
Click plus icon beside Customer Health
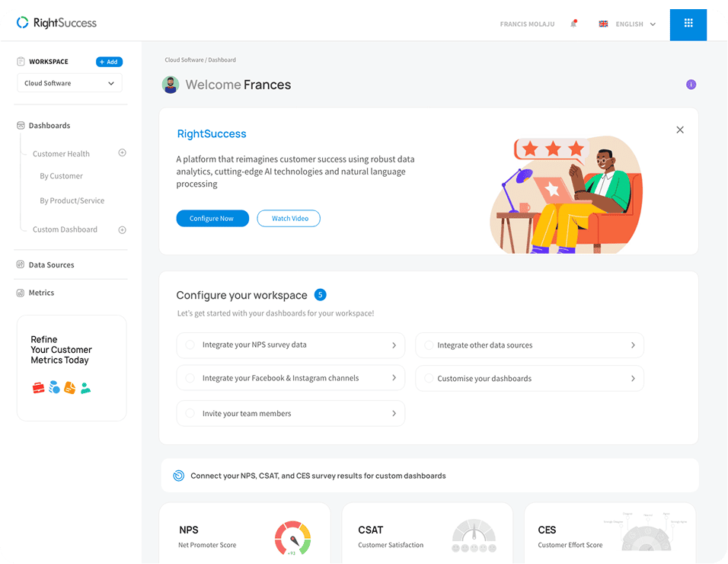coord(122,153)
